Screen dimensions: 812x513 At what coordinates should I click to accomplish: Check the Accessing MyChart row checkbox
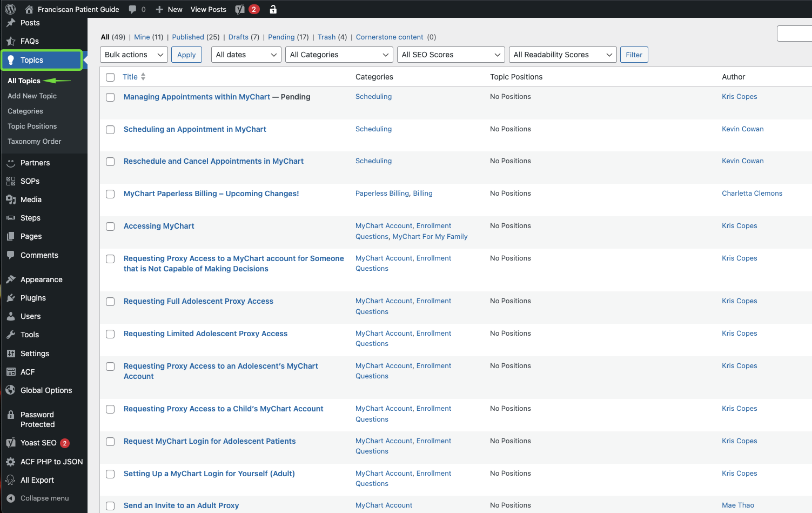pos(110,226)
